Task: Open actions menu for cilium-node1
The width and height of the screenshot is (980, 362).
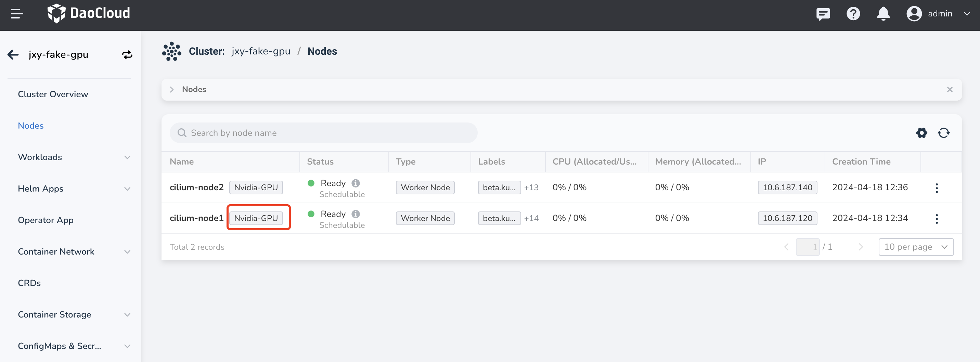Action: click(937, 219)
